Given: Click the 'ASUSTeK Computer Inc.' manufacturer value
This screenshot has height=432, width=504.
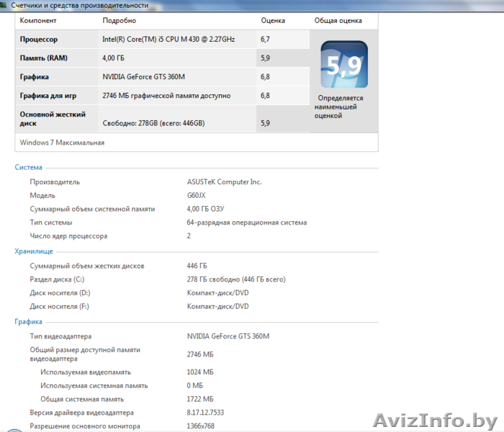Looking at the screenshot, I should [x=224, y=182].
